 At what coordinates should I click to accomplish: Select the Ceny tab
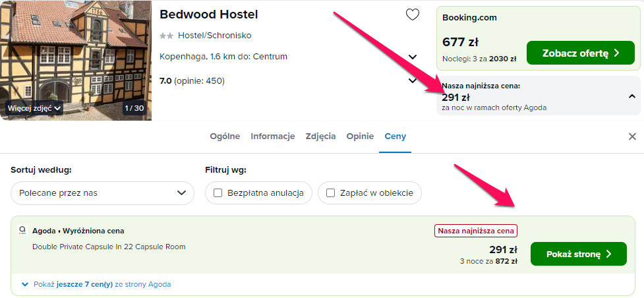(x=395, y=136)
